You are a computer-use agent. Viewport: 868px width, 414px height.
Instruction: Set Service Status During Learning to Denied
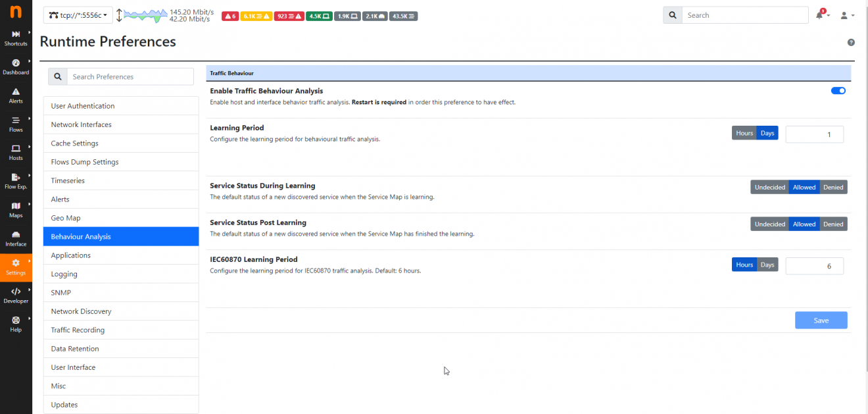(833, 187)
